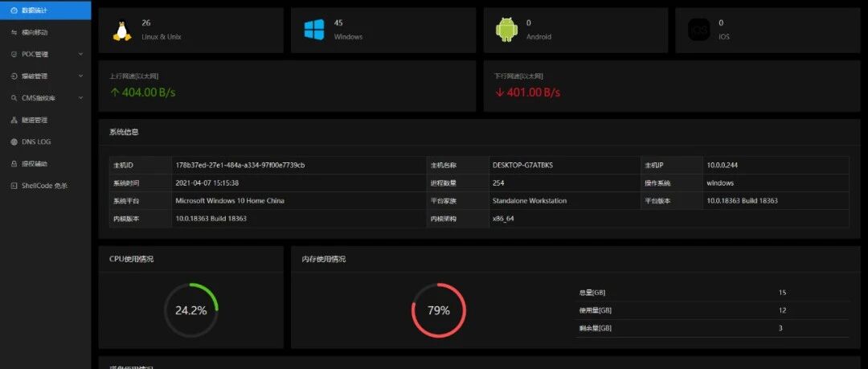Click the globe icon beside DNS LOG
Viewport: 868px width, 369px height.
[14, 141]
